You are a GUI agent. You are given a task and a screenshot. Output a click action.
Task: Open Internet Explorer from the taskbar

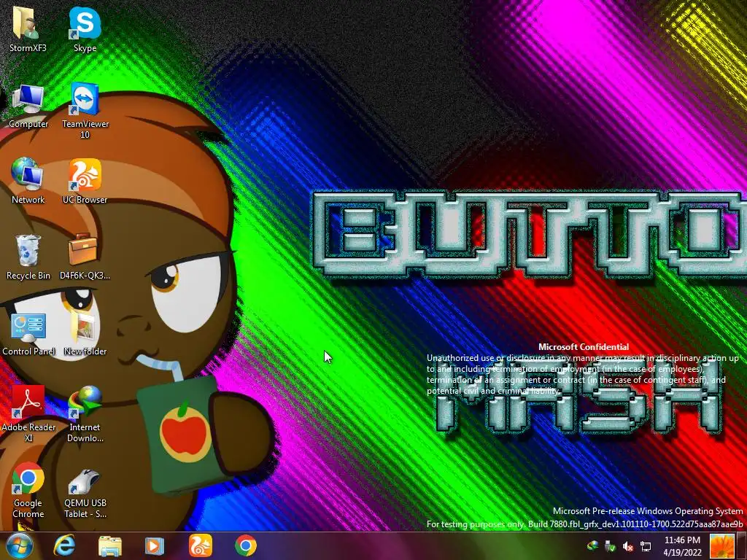(x=64, y=545)
